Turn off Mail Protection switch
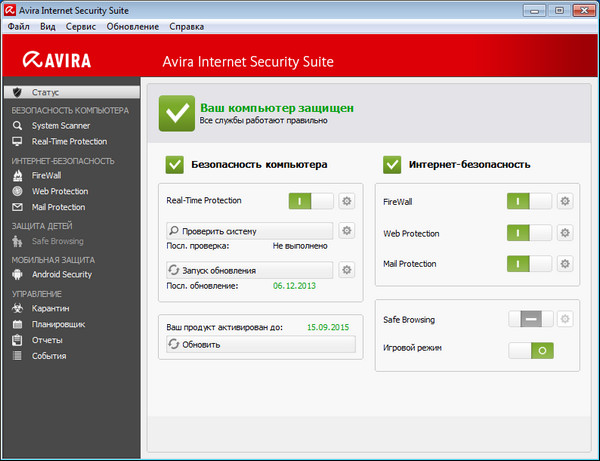This screenshot has height=461, width=600. coord(529,264)
